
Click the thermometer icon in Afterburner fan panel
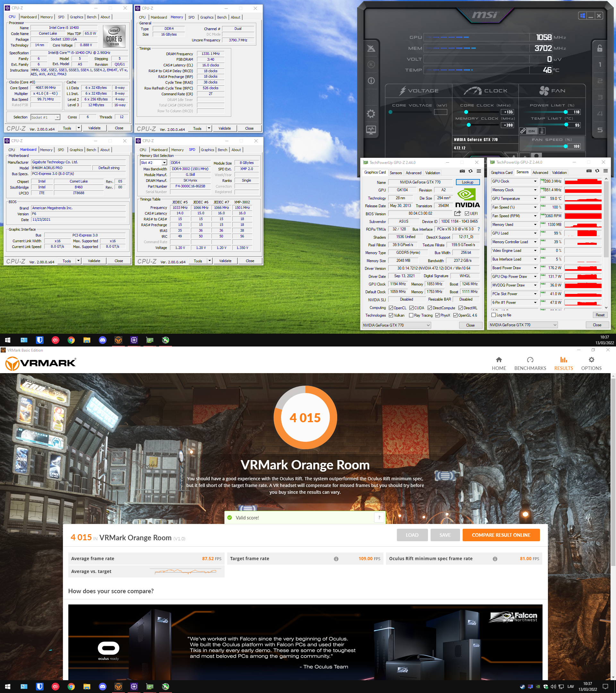pos(542,131)
